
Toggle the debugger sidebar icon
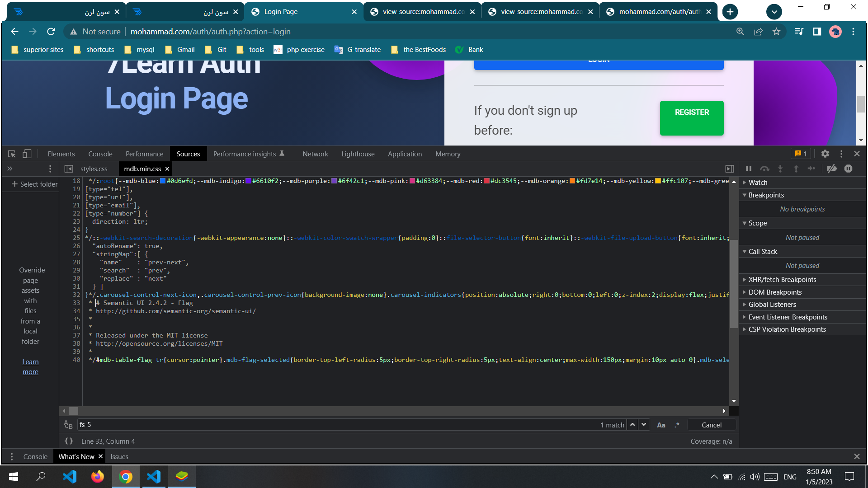tap(730, 169)
